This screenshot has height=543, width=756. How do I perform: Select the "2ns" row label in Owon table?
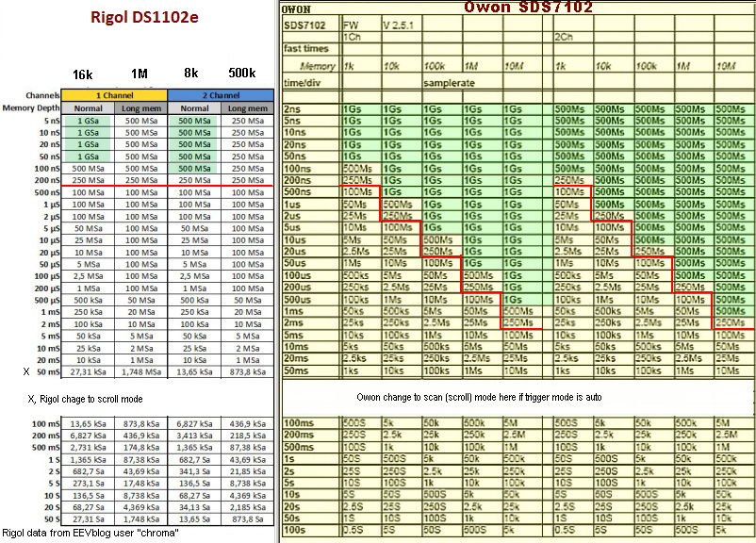coord(292,109)
